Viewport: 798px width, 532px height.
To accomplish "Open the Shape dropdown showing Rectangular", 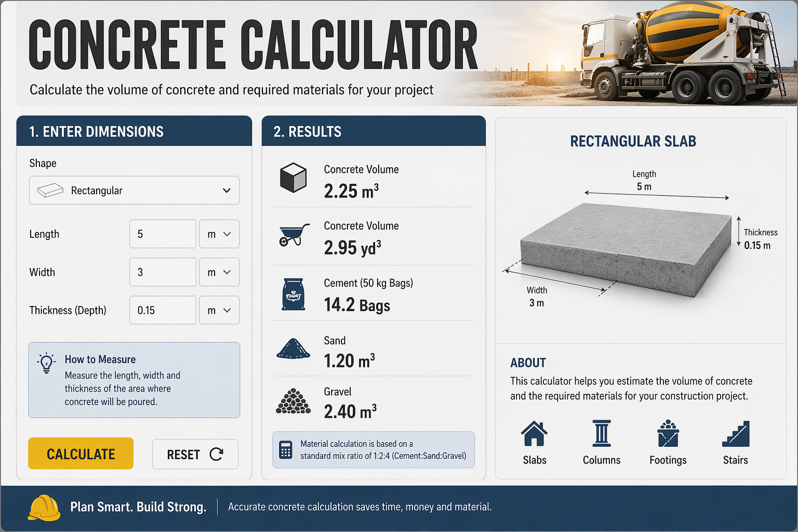I will 134,190.
